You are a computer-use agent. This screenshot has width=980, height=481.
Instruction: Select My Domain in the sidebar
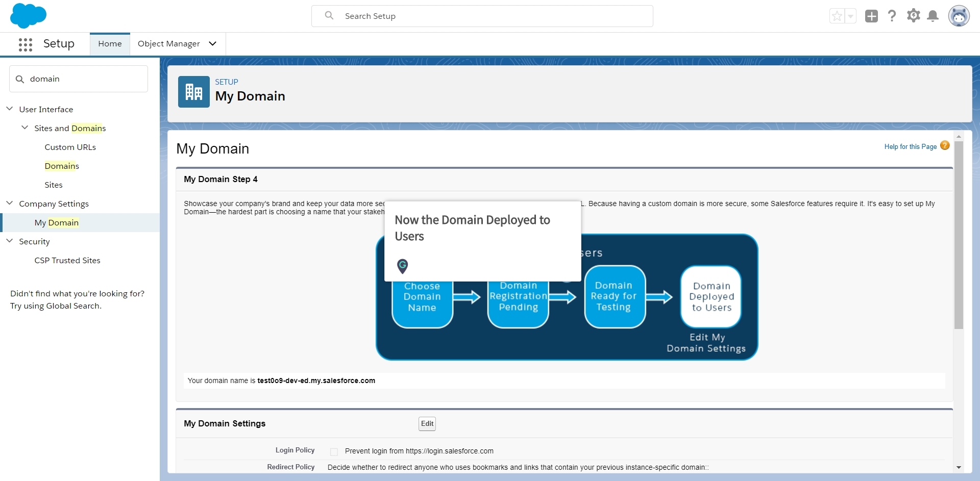pos(80,222)
